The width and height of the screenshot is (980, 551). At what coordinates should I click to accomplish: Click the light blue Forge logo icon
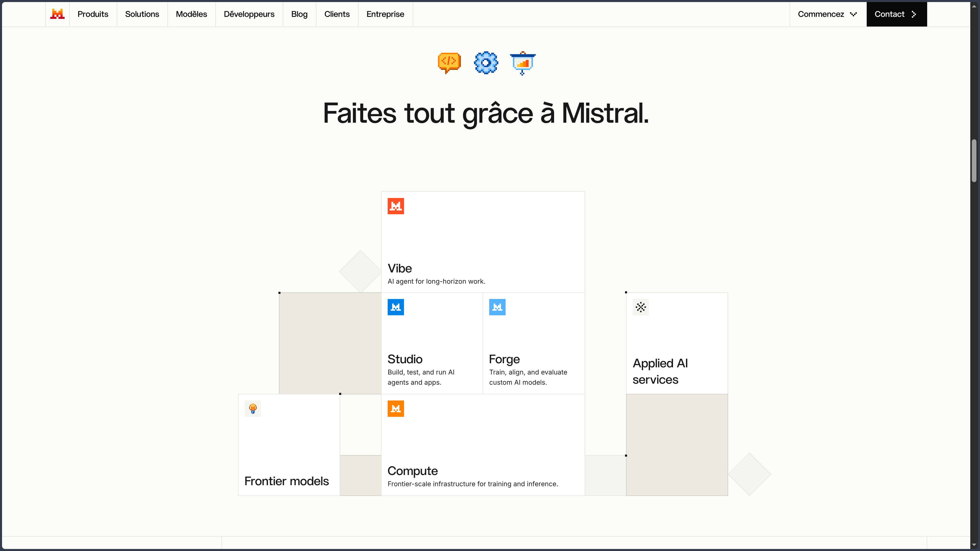tap(497, 307)
